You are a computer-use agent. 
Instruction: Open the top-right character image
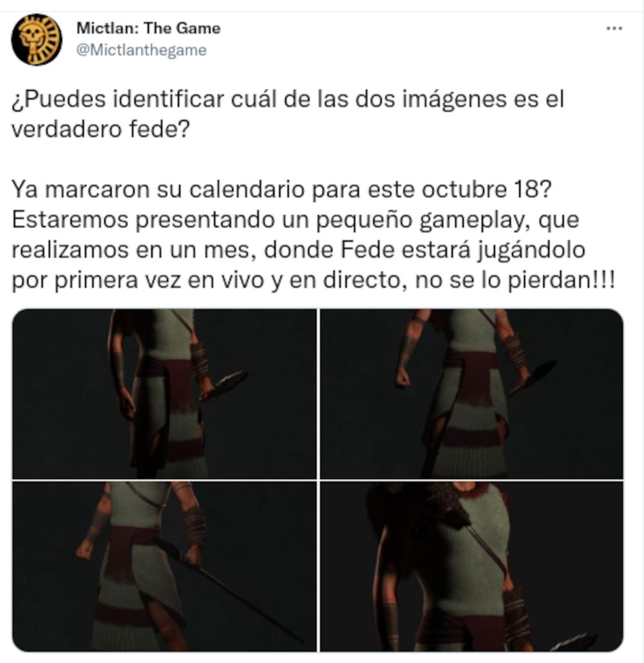point(471,394)
